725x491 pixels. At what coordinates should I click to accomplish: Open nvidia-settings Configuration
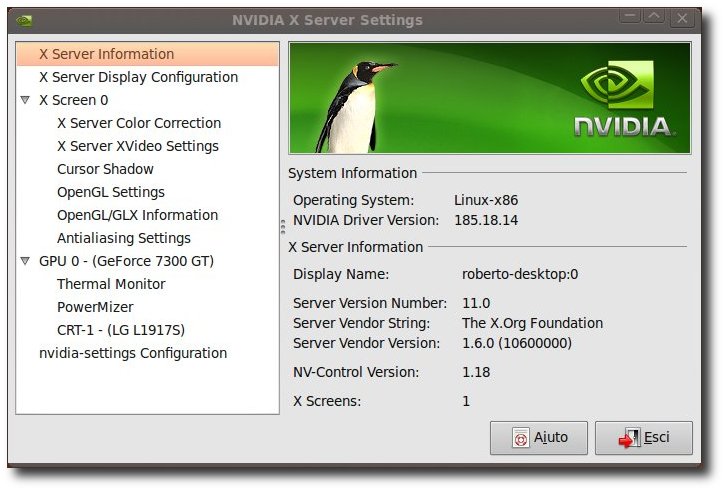tap(133, 353)
